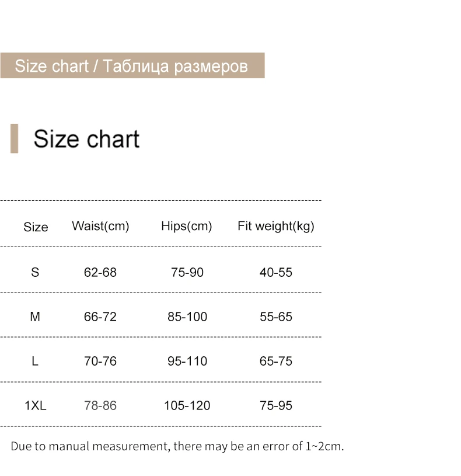Select the "Waist(cm)" column header
The image size is (461, 476).
tap(100, 226)
